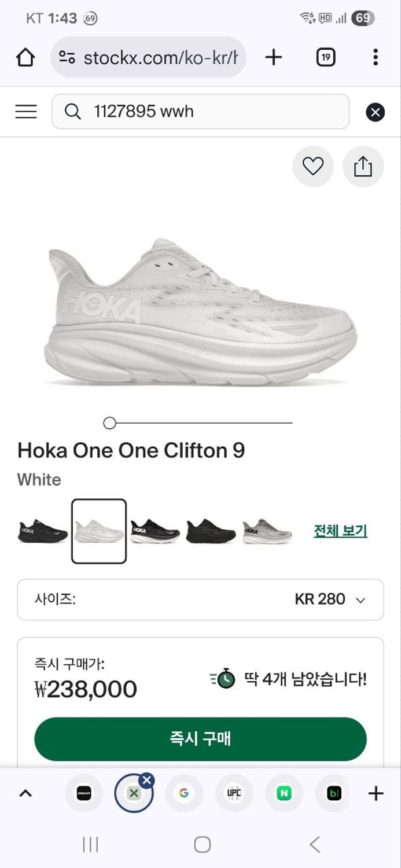Open the Google shortcut in the bottom bar

(x=183, y=793)
